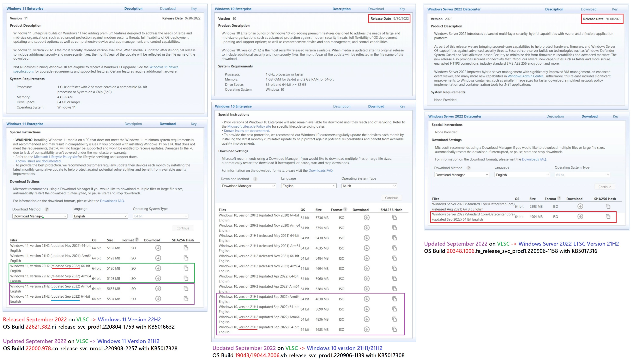Download Windows 10 21H1 released May 2021 64-bit ISO
The image size is (633, 364).
(367, 238)
